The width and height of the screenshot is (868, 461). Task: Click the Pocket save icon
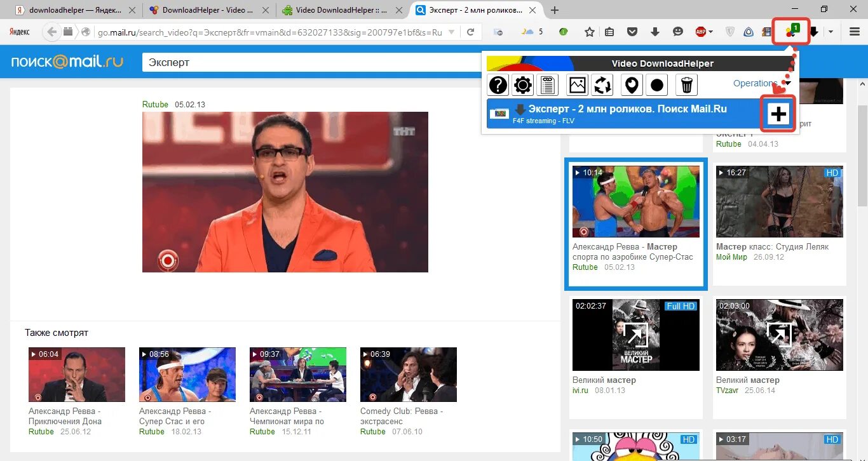tap(632, 32)
